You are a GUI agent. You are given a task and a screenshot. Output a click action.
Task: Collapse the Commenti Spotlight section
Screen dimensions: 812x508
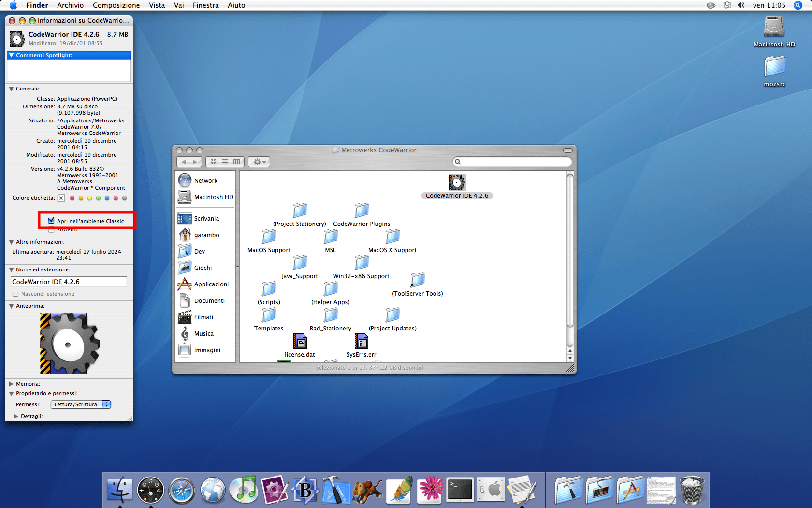pyautogui.click(x=11, y=55)
